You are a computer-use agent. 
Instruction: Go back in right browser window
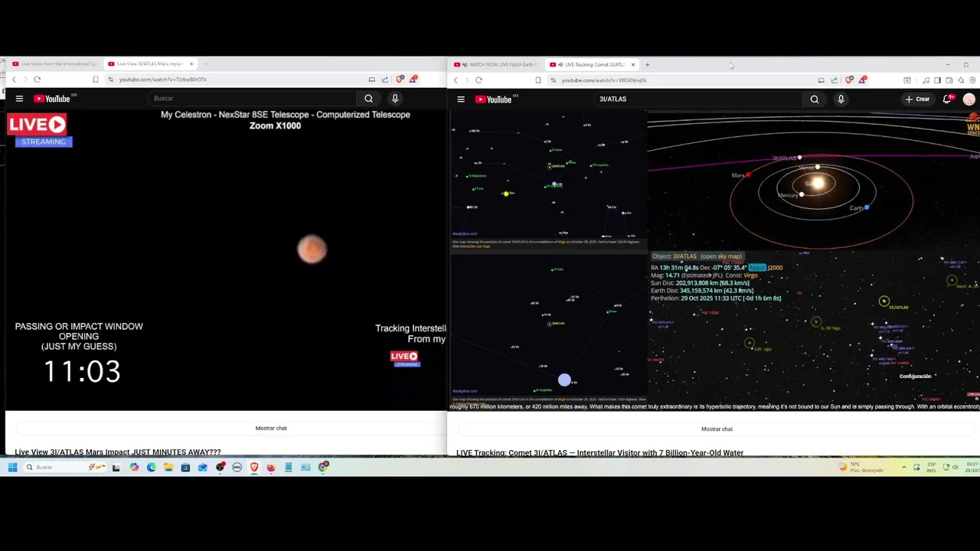point(456,80)
